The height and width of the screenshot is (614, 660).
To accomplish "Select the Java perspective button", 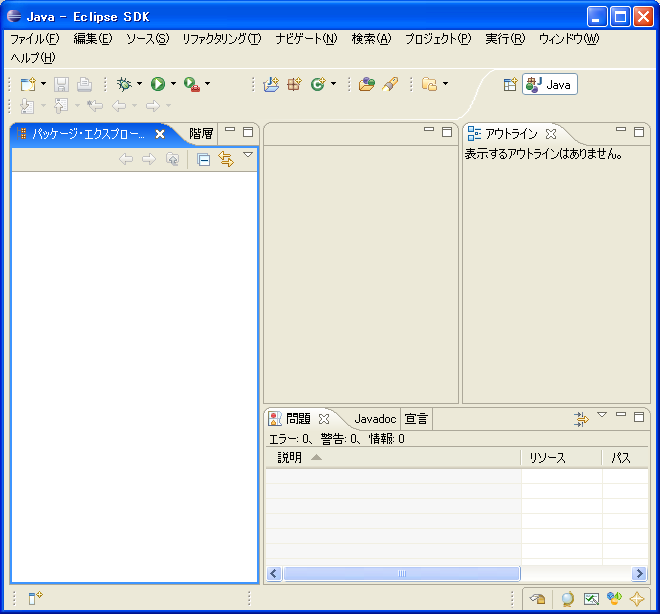I will click(550, 85).
